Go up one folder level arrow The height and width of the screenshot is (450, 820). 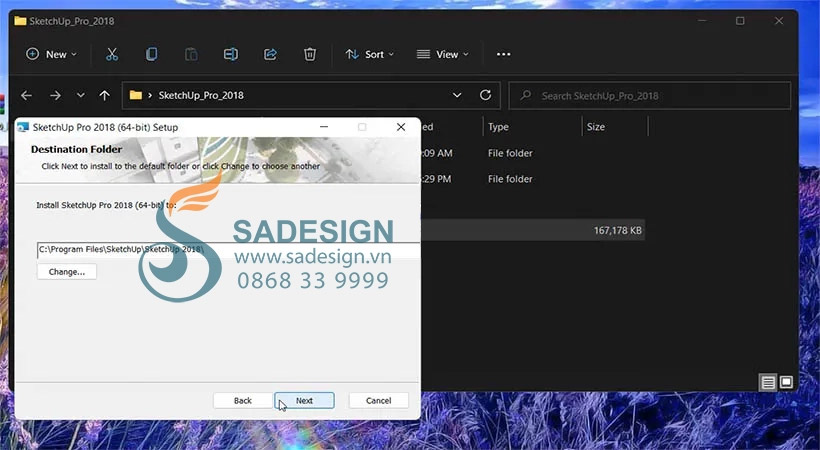pyautogui.click(x=105, y=95)
